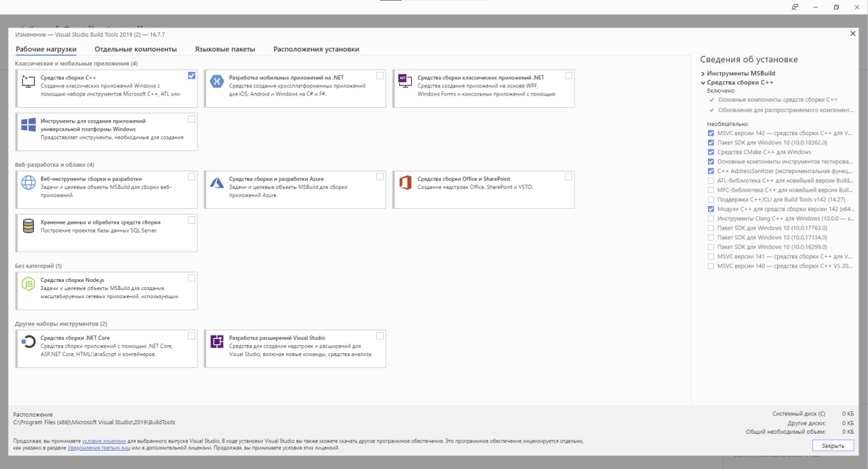Check Пакет SDK для Windows 10 (10.0.16299.0)
Screen dimensions: 868x469
pyautogui.click(x=711, y=247)
